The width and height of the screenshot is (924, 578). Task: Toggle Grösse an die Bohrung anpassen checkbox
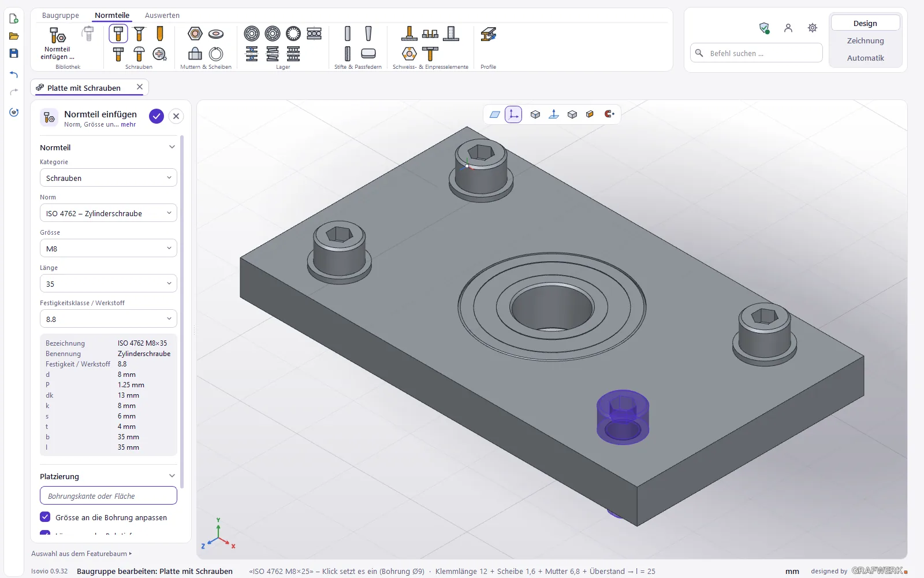tap(45, 517)
